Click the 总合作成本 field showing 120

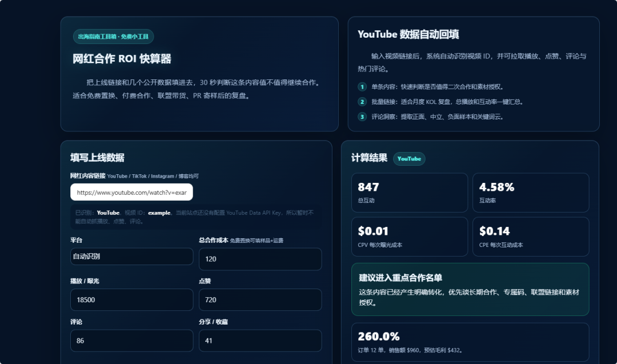coord(260,259)
